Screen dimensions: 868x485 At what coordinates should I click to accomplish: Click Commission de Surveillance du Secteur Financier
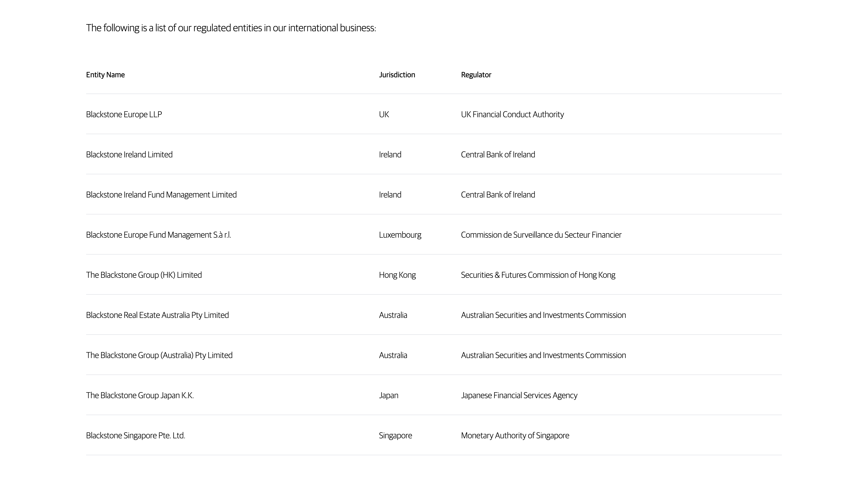coord(541,235)
